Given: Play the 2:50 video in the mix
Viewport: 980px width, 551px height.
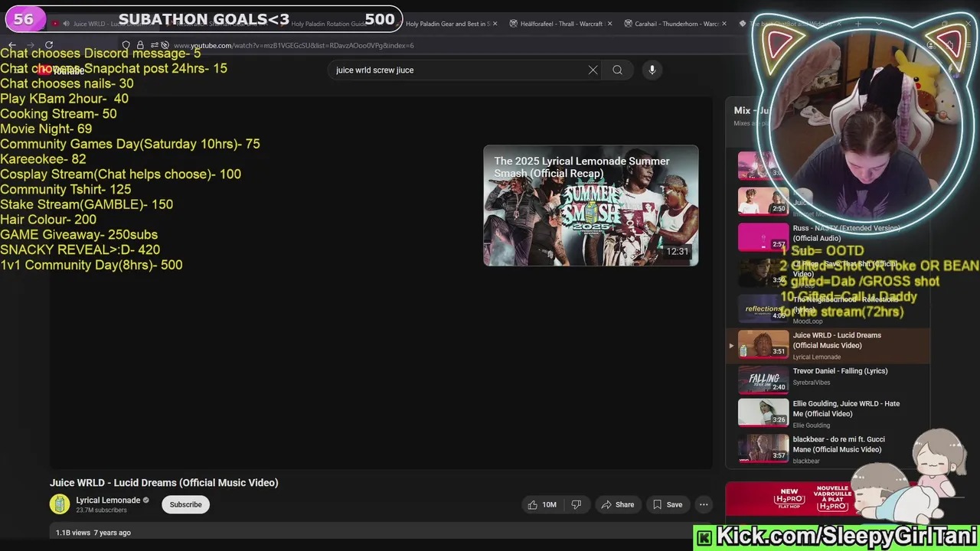Looking at the screenshot, I should tap(763, 201).
